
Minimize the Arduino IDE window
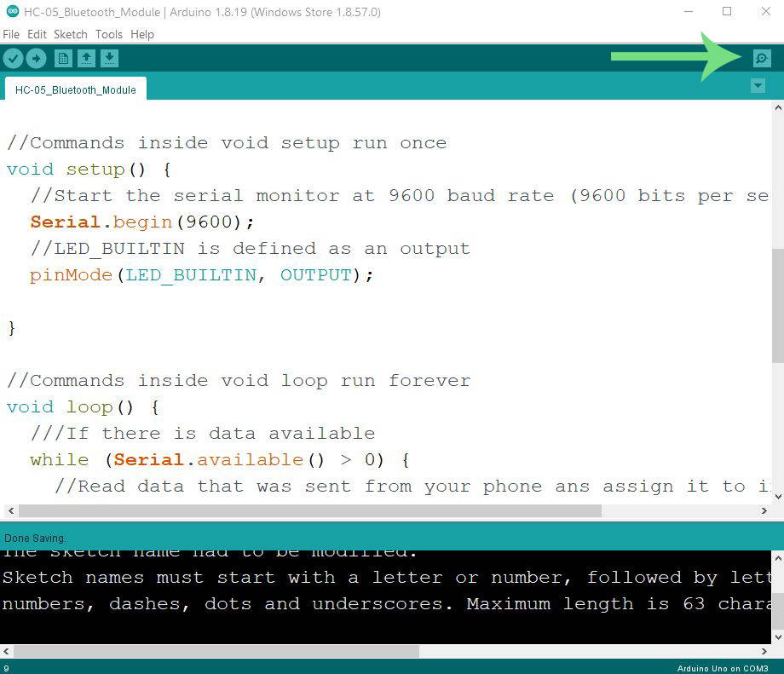coord(689,11)
